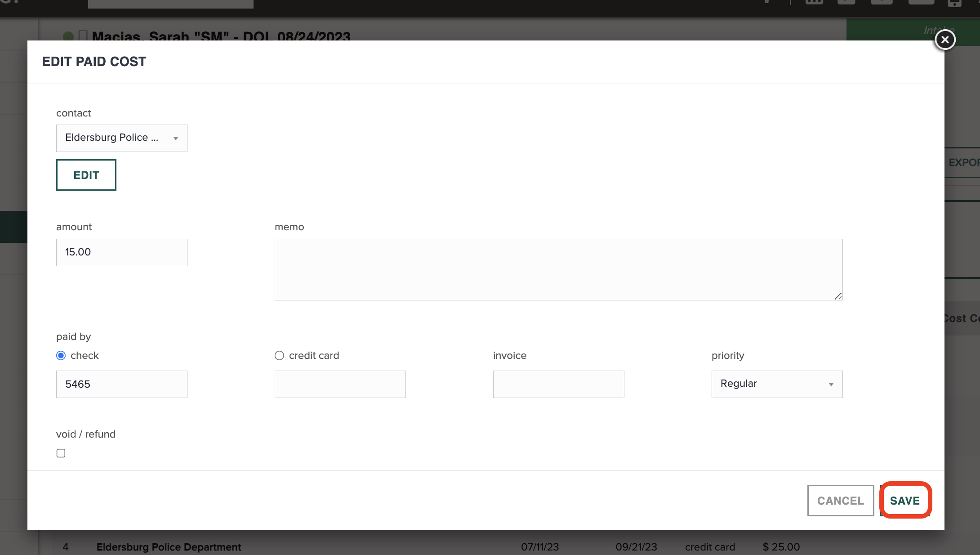The width and height of the screenshot is (980, 555).
Task: Select the check radio button
Action: [x=61, y=356]
